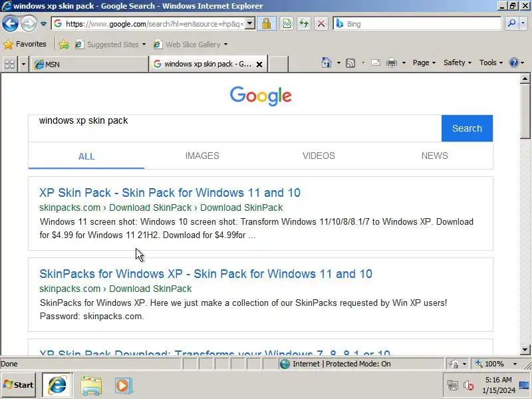Open XP Skin Pack for Windows 11 result
The image size is (532, 399).
[x=170, y=193]
